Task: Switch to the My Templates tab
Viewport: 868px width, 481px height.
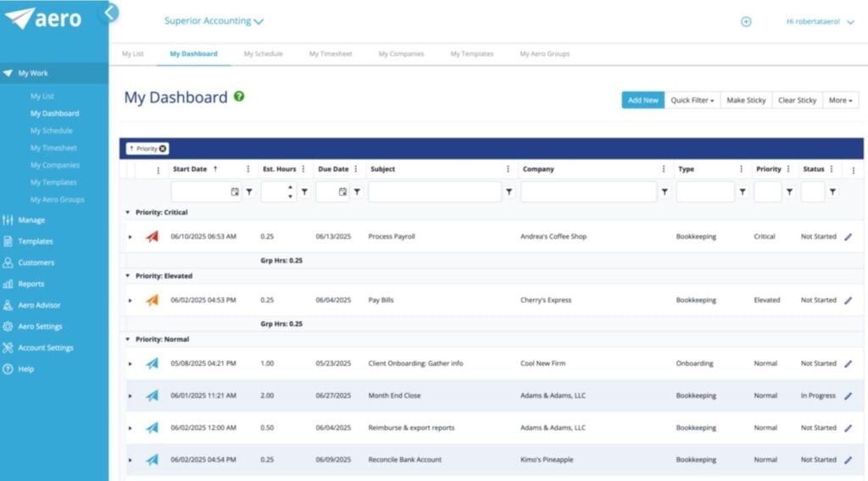Action: 471,53
